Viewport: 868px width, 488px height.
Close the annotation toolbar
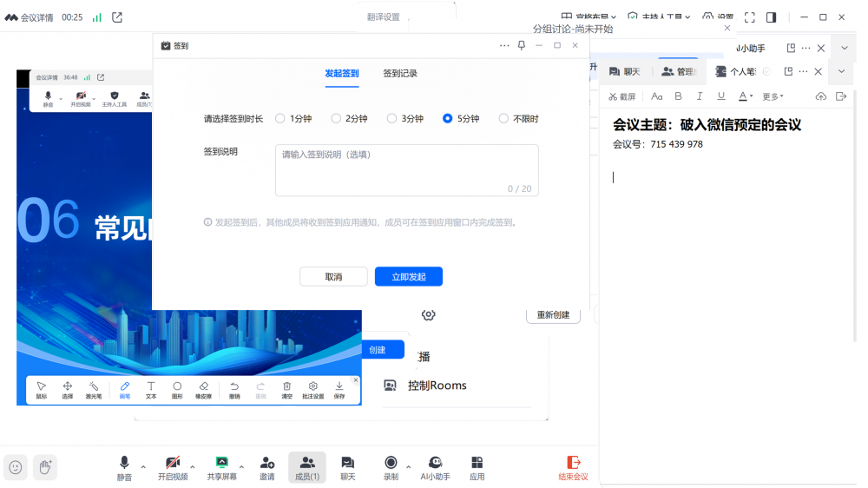(356, 380)
